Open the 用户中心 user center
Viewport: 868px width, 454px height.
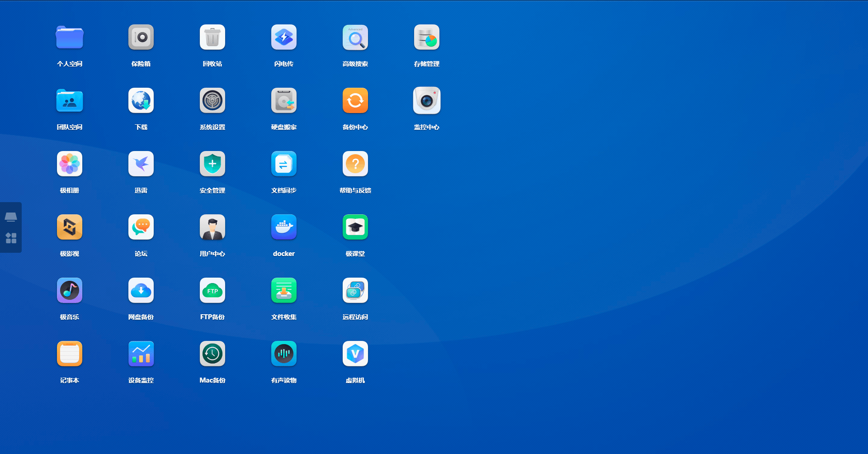212,227
